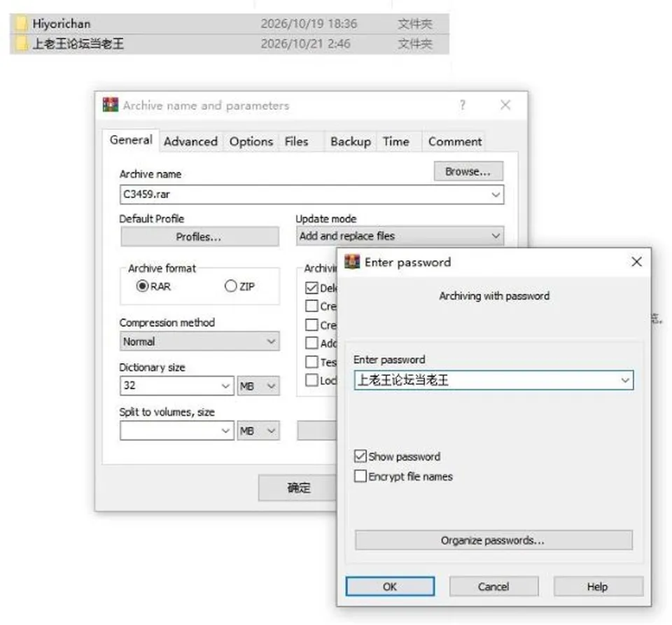Click Cancel in the Enter password dialog
The image size is (672, 625).
[493, 586]
